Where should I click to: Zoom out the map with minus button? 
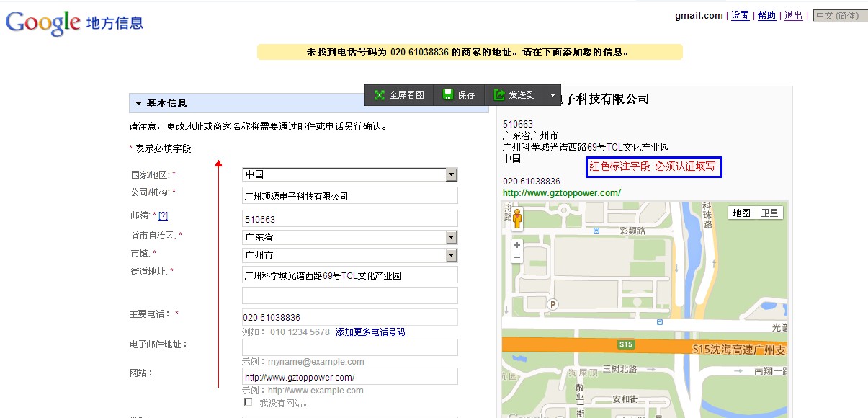pyautogui.click(x=517, y=257)
